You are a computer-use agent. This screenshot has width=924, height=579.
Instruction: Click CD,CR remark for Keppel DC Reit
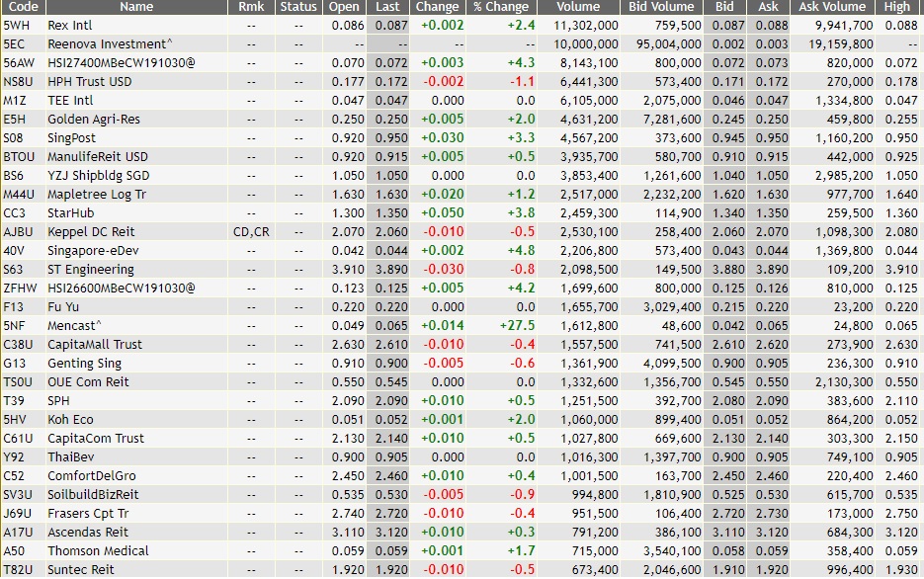[x=252, y=232]
